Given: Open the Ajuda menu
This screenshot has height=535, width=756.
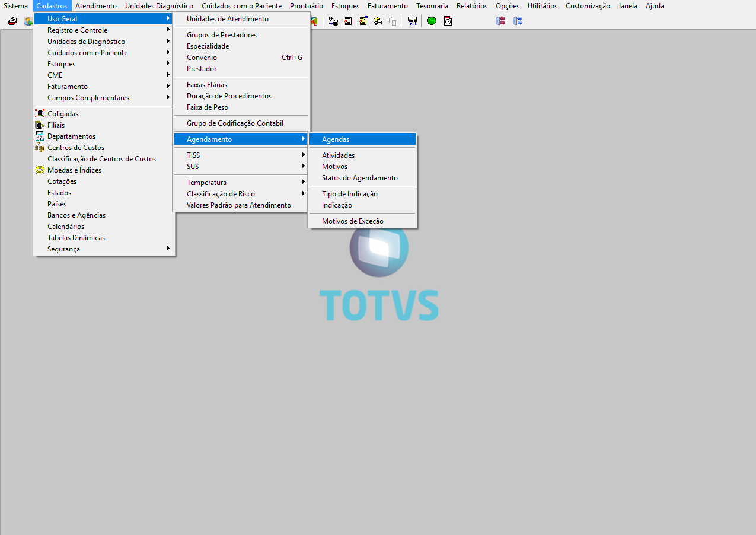Looking at the screenshot, I should [x=655, y=6].
